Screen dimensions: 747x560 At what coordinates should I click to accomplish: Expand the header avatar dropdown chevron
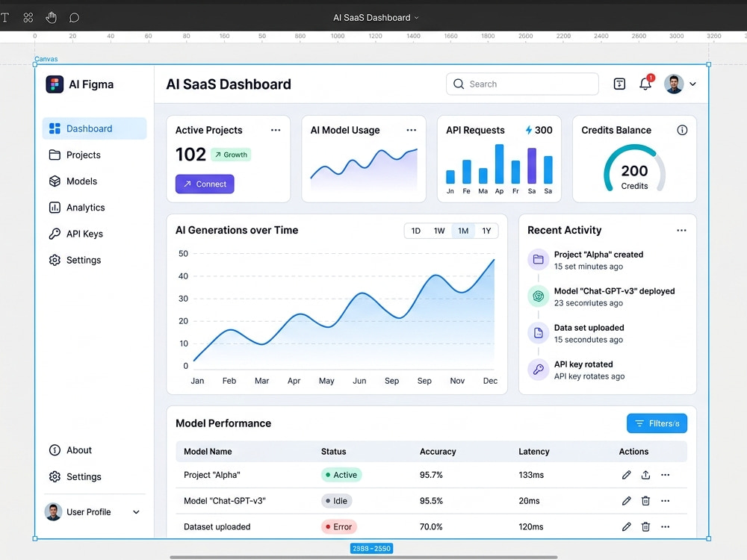pyautogui.click(x=692, y=84)
